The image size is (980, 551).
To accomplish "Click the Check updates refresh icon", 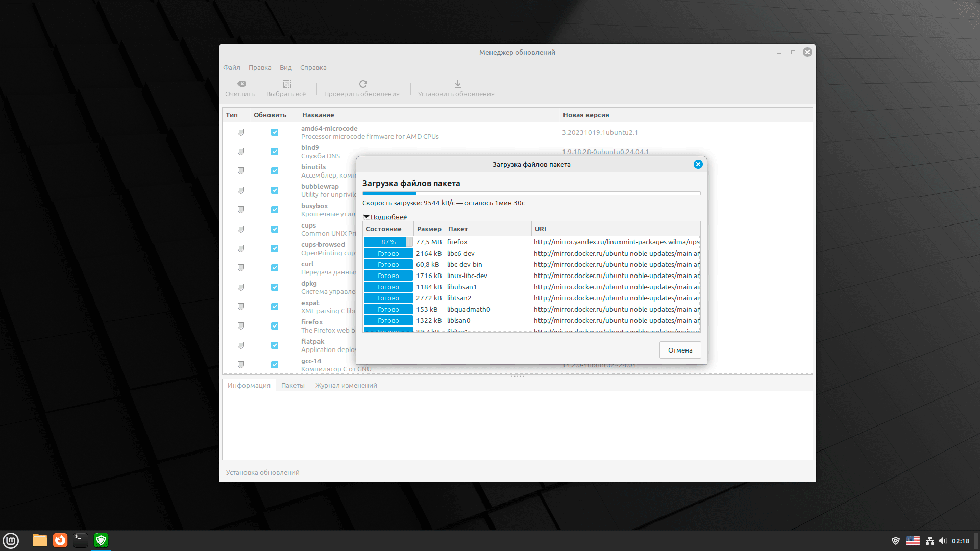I will coord(363,84).
